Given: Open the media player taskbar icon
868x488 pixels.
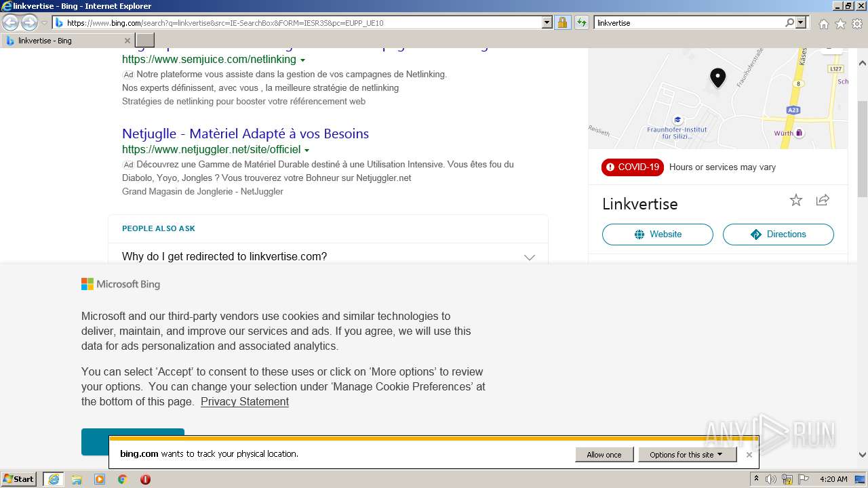Looking at the screenshot, I should click(100, 479).
